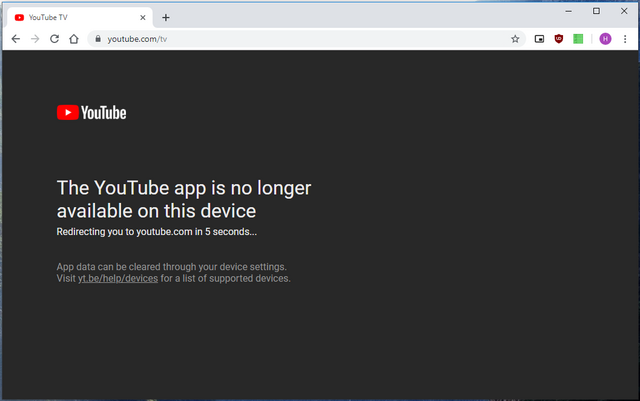Click the 'Redirecting you to youtube.com' message

(157, 232)
